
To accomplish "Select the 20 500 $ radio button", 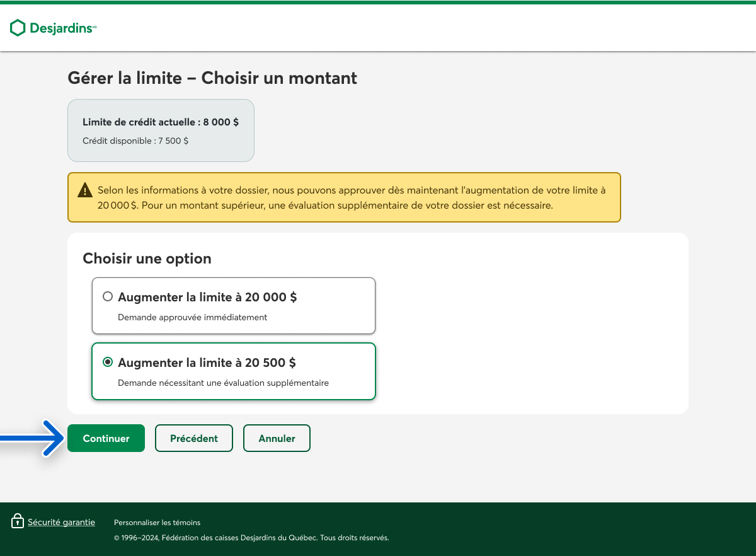I will pos(108,362).
